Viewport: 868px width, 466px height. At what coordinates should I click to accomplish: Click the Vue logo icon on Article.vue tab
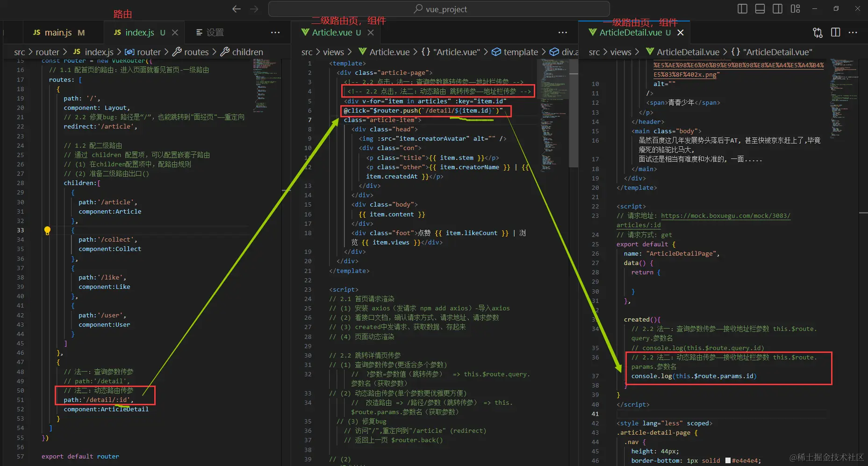point(305,32)
